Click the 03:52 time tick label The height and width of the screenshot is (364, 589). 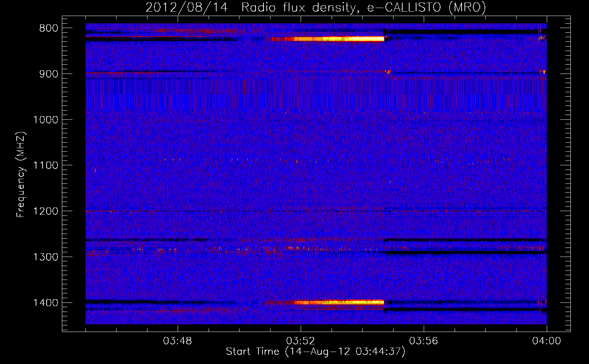click(x=301, y=341)
